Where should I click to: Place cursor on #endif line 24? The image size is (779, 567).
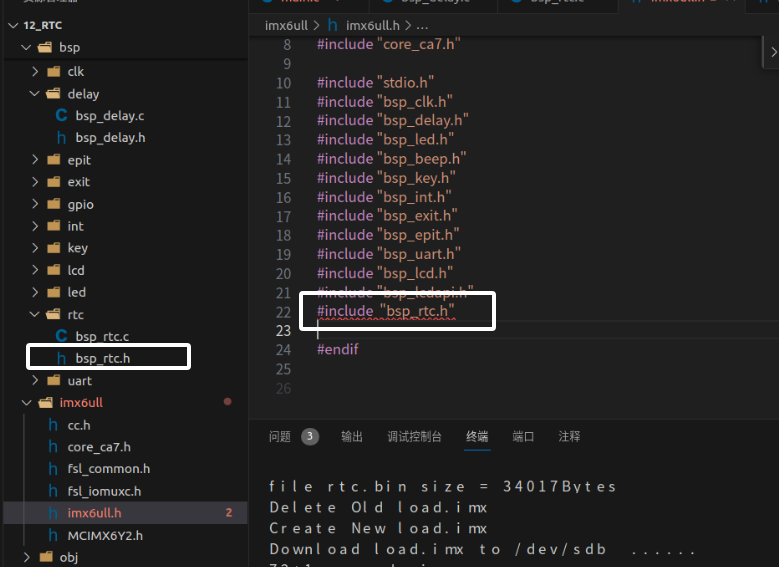[x=338, y=349]
